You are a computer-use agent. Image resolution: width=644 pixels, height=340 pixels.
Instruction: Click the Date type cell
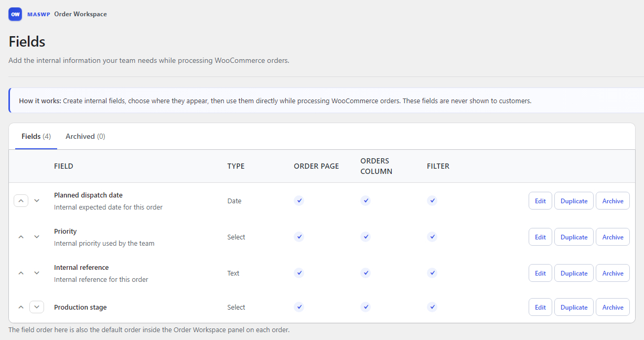pyautogui.click(x=234, y=201)
